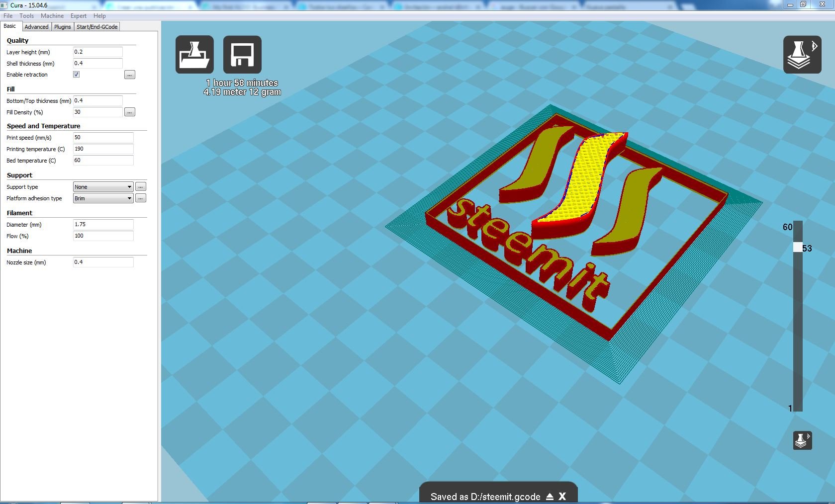Open retraction settings ellipsis button
Image resolution: width=835 pixels, height=504 pixels.
[130, 75]
